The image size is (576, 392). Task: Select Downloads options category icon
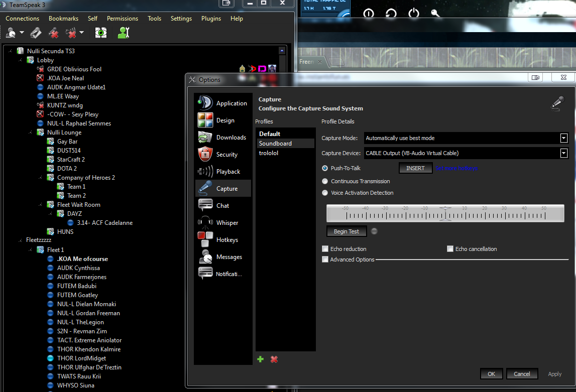click(205, 137)
